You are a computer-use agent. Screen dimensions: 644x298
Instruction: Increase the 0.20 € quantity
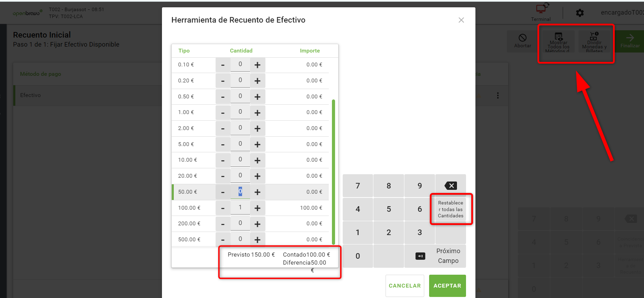pos(257,81)
